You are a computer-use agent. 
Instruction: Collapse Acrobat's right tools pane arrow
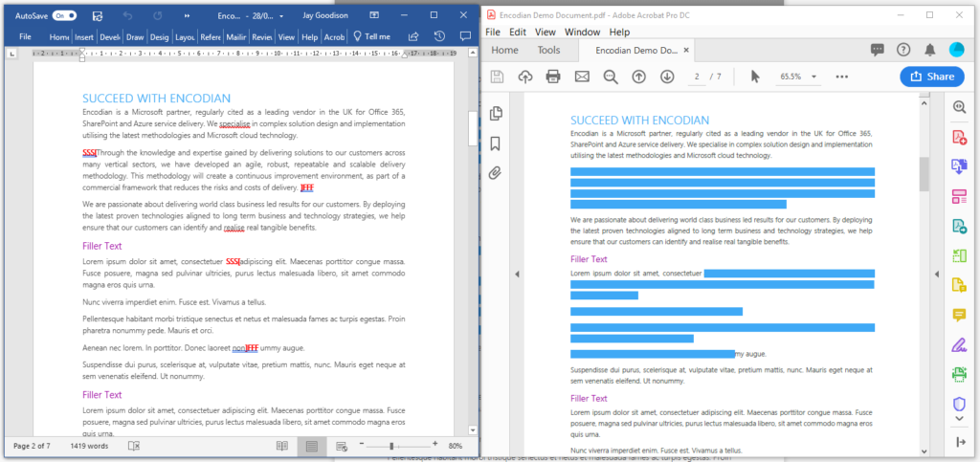click(x=936, y=275)
